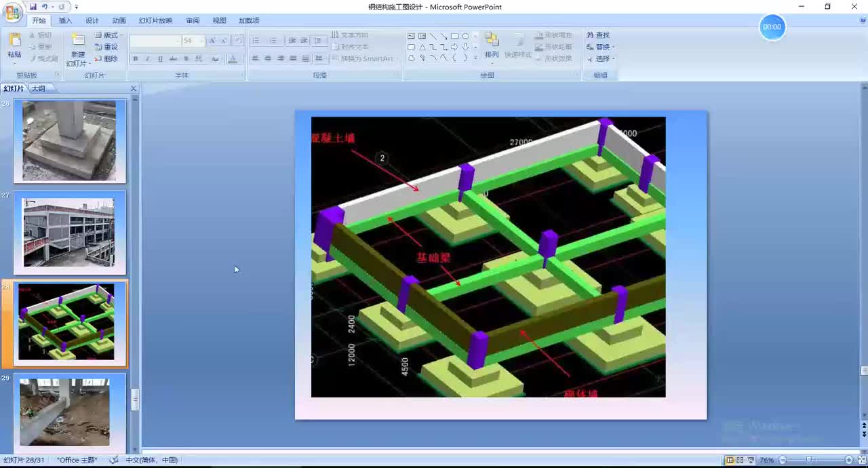Start slide show from status bar
The image size is (868, 468).
point(749,460)
